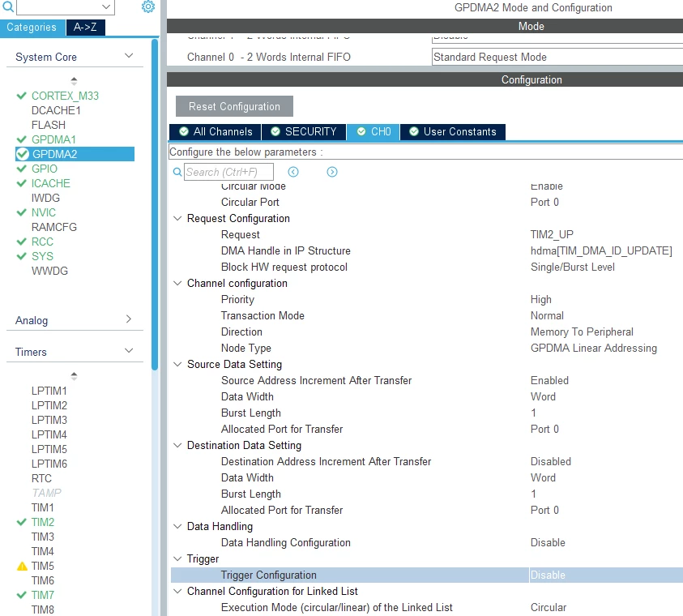
Task: Open the User Constants tab
Action: (453, 132)
